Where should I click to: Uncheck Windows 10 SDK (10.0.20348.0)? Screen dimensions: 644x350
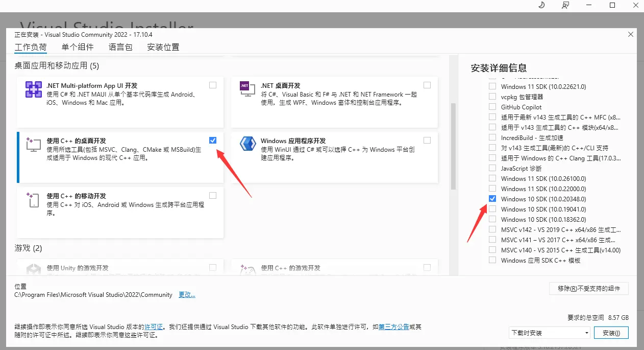pyautogui.click(x=492, y=199)
